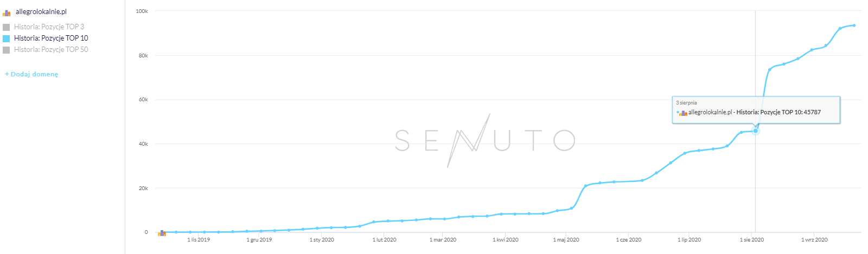This screenshot has height=254, width=868.
Task: Click the blue square beside TOP 10
Action: coord(7,38)
